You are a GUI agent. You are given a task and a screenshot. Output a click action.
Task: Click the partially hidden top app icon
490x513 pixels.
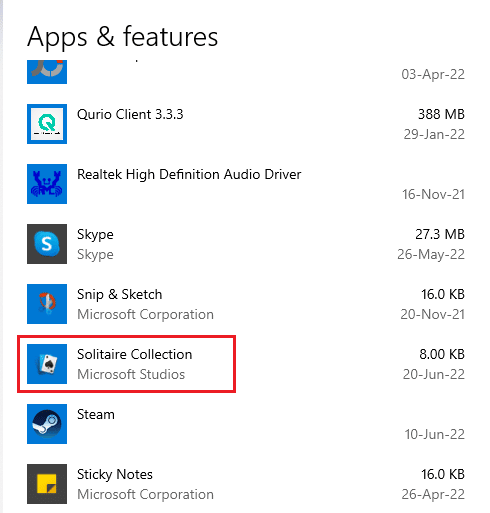(x=47, y=72)
